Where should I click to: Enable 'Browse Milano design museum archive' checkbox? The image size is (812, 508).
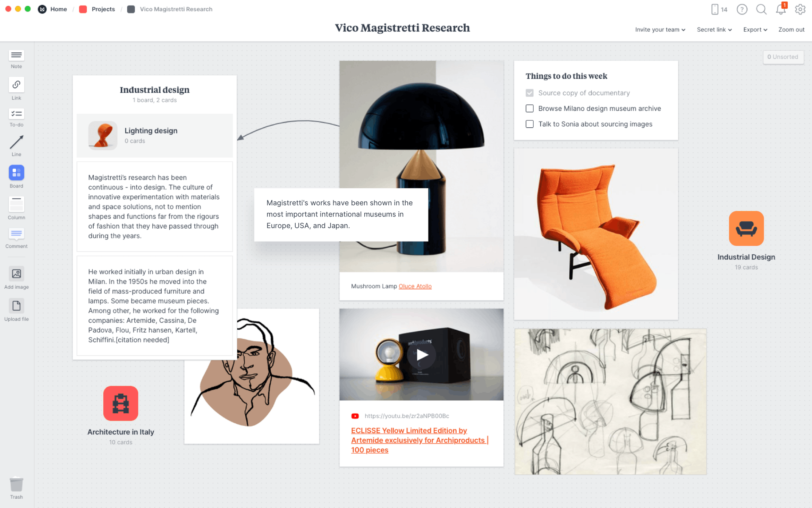pos(529,108)
